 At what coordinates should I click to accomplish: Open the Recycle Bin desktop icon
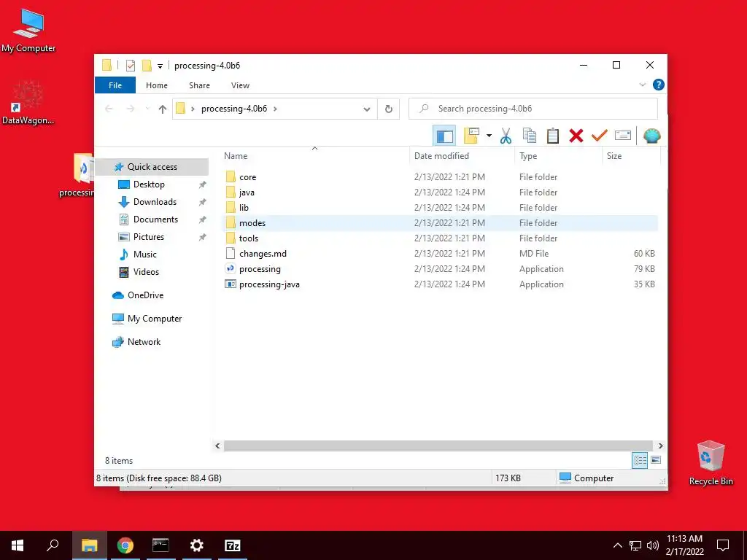pyautogui.click(x=711, y=463)
